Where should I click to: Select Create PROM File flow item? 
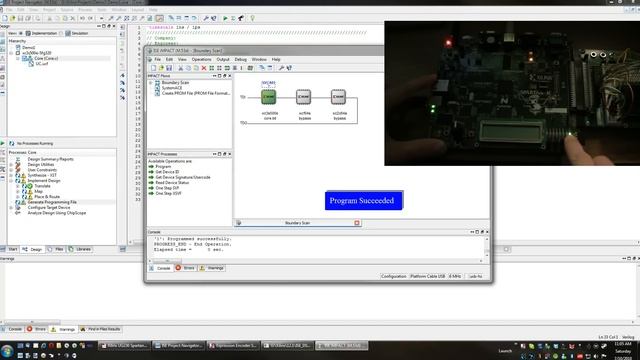[196, 93]
